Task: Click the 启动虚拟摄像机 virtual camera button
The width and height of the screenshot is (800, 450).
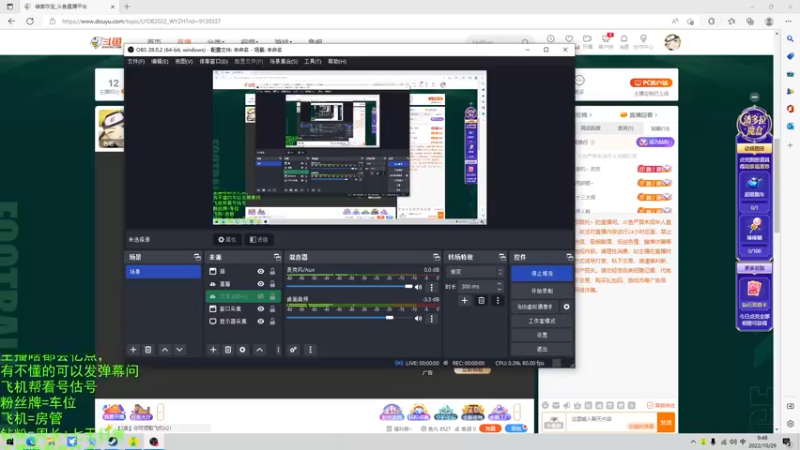Action: click(x=535, y=307)
